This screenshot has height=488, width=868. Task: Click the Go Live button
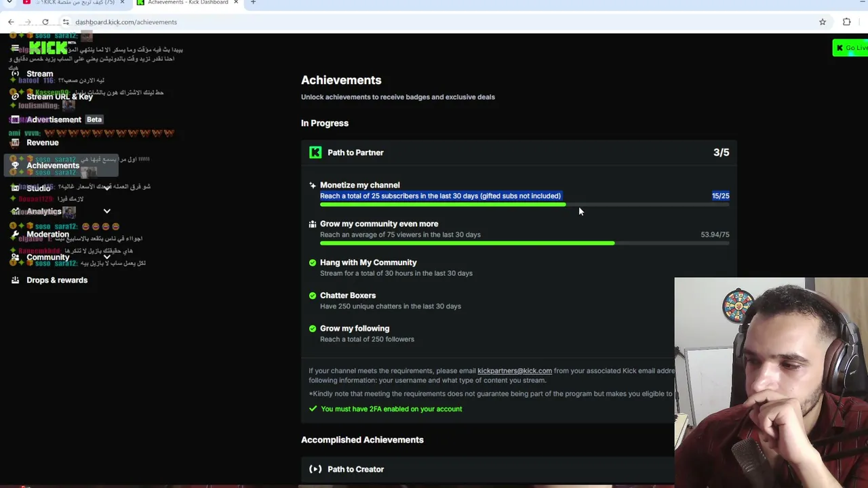tap(851, 47)
